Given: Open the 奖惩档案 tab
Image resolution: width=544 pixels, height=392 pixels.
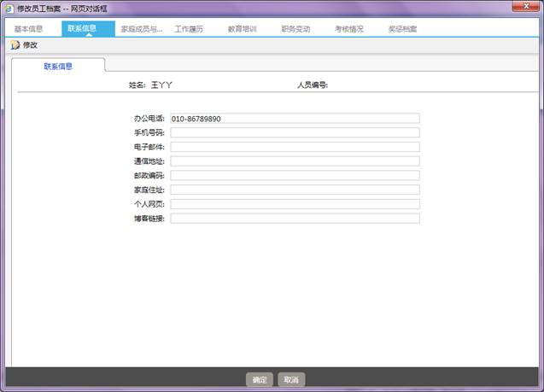Looking at the screenshot, I should (402, 28).
